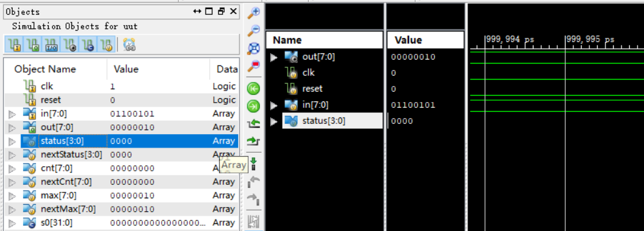This screenshot has width=644, height=231.
Task: Click Go to Latest Time green arrow
Action: (x=254, y=107)
